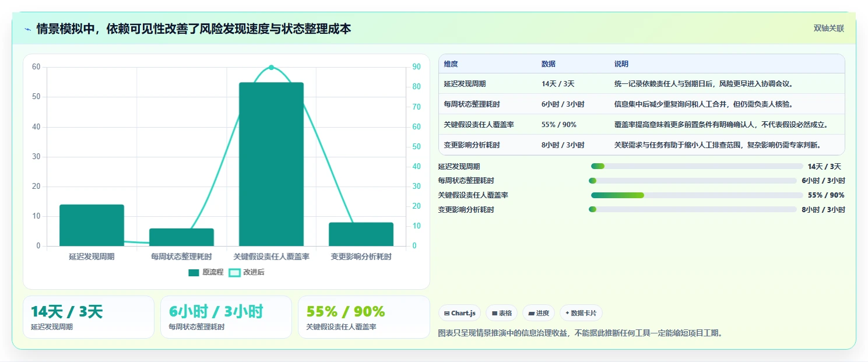Click the 关键假设责任人覆盖率 progress bar
This screenshot has height=362, width=868.
point(697,195)
